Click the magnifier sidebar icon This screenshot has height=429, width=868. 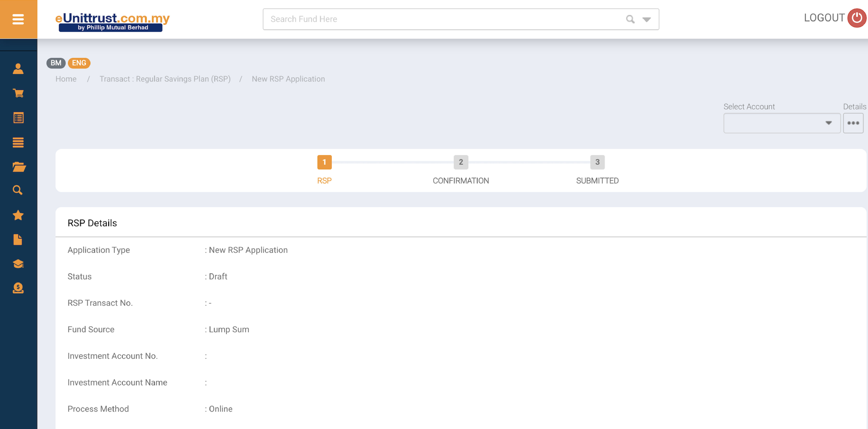coord(18,190)
